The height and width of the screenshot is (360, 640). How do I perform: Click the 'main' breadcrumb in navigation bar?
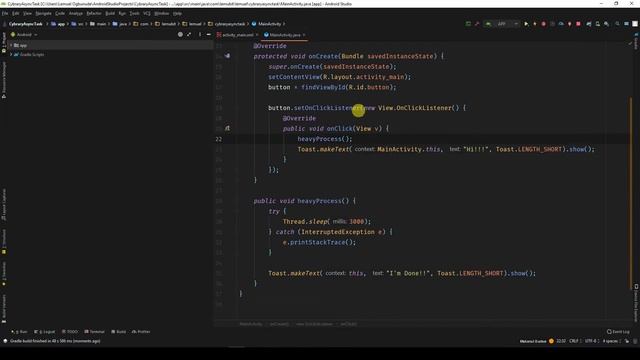[98, 24]
